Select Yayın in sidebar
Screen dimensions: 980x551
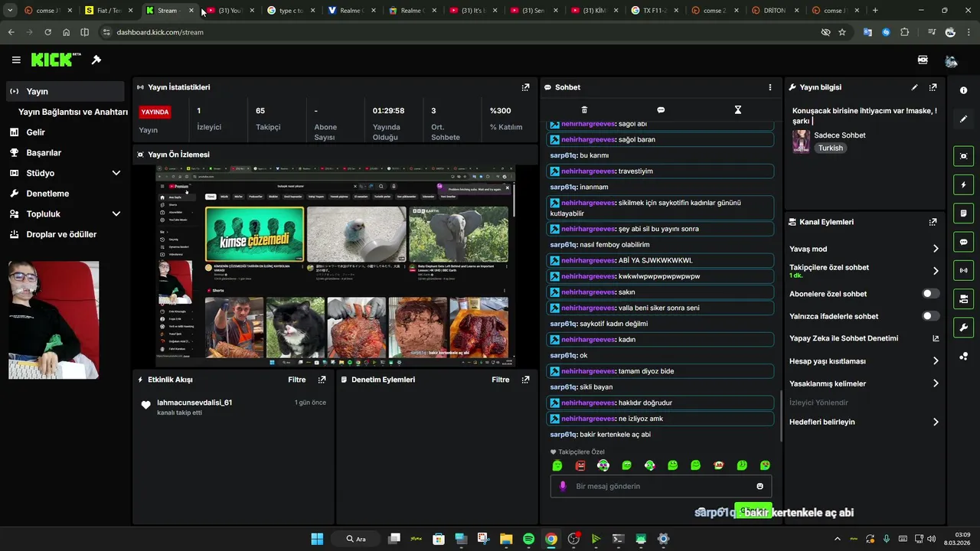coord(65,91)
